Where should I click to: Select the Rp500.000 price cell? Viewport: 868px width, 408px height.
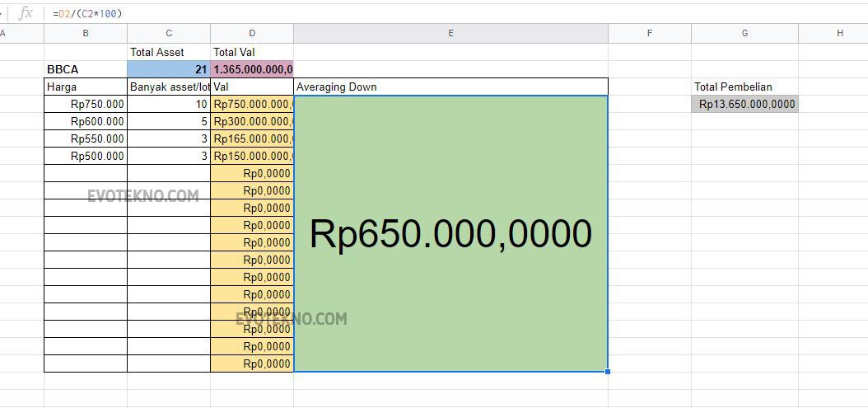pyautogui.click(x=86, y=156)
